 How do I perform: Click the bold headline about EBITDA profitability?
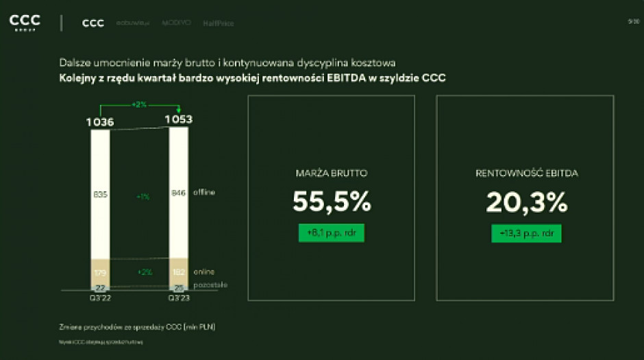click(x=252, y=78)
